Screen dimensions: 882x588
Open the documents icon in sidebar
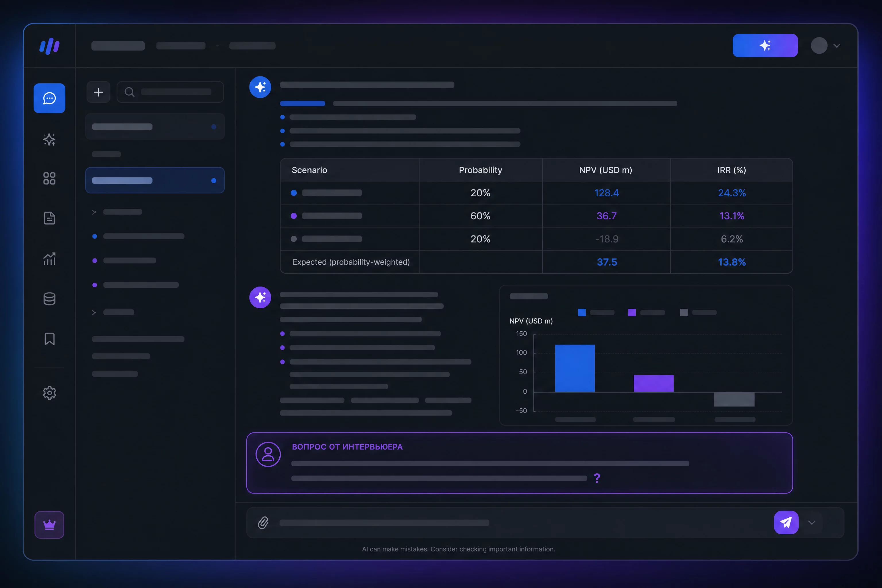tap(49, 218)
